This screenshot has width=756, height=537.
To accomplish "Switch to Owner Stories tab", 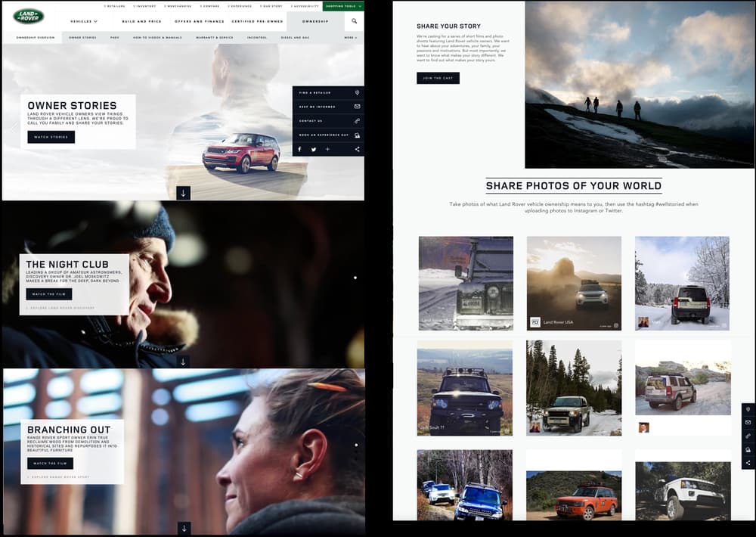I will pyautogui.click(x=82, y=37).
